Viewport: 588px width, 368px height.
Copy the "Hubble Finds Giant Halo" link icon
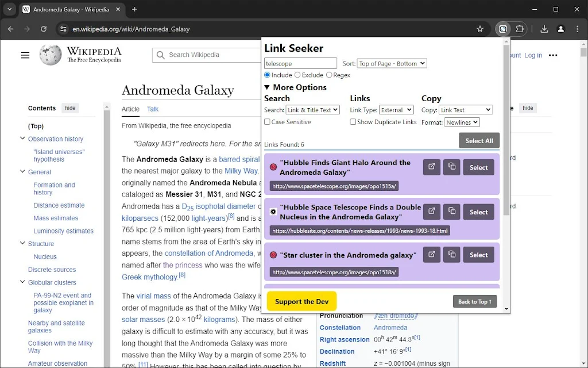[x=451, y=167]
